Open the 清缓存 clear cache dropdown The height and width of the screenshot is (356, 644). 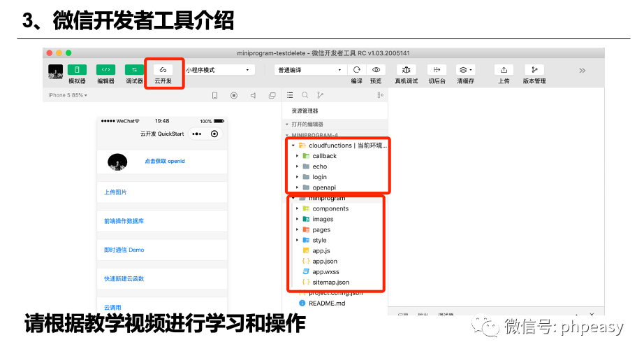click(x=465, y=70)
